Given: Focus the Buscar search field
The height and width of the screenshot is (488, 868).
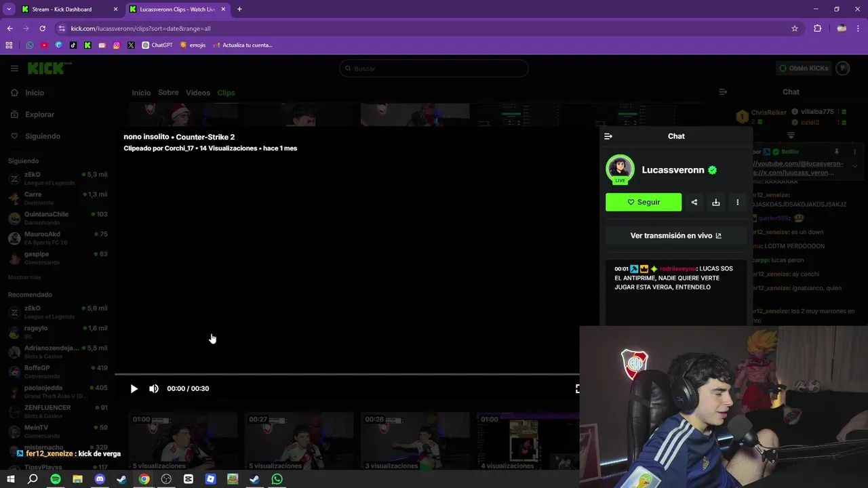Looking at the screenshot, I should (x=434, y=68).
